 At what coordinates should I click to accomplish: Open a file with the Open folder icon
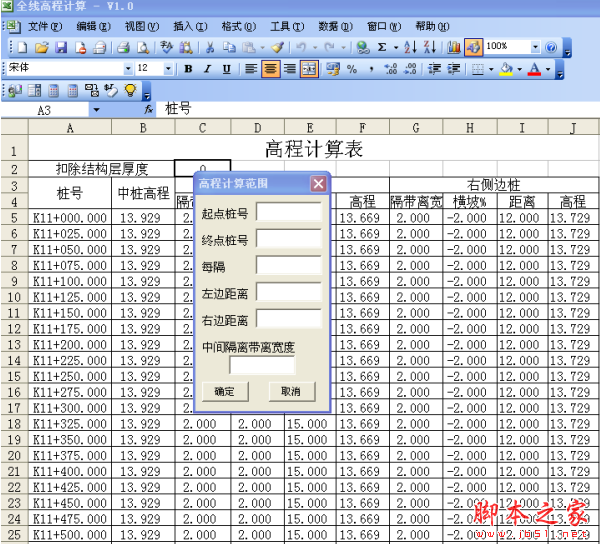[42, 47]
